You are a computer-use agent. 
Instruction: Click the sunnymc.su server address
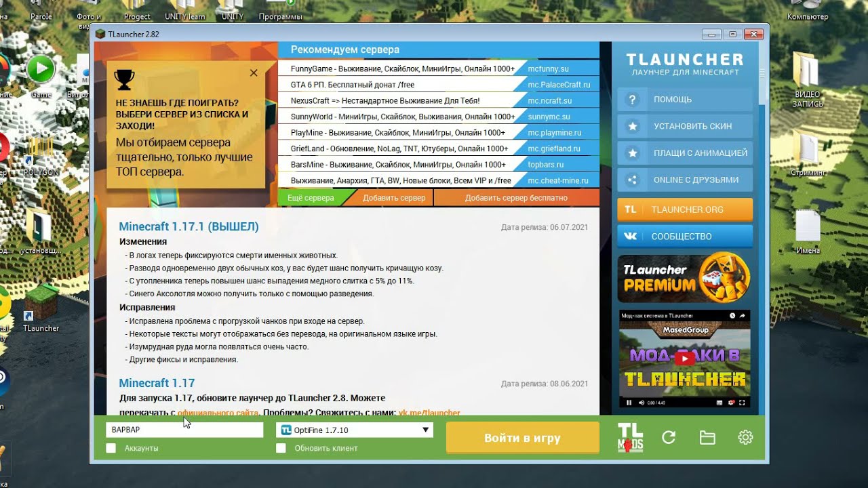[x=549, y=117]
